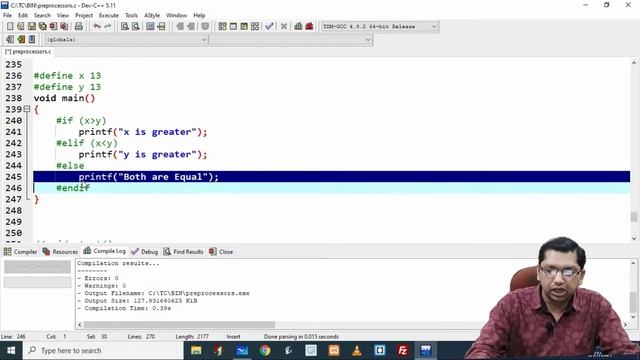
Task: Click the Delete profiling information icon
Action: click(x=309, y=27)
